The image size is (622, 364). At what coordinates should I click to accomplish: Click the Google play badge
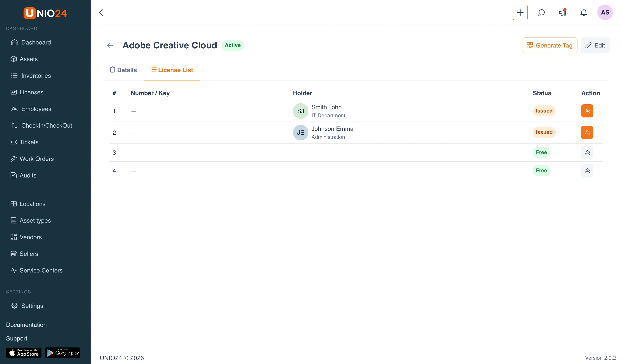point(62,353)
